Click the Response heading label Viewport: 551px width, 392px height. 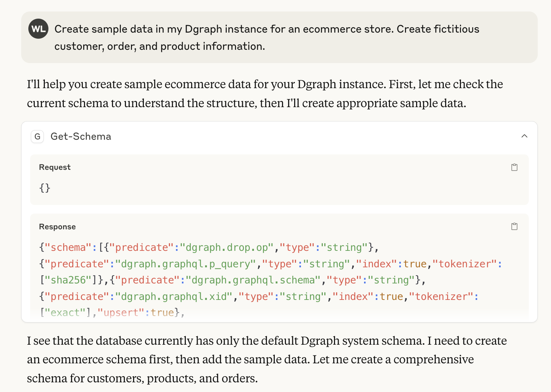pyautogui.click(x=57, y=227)
